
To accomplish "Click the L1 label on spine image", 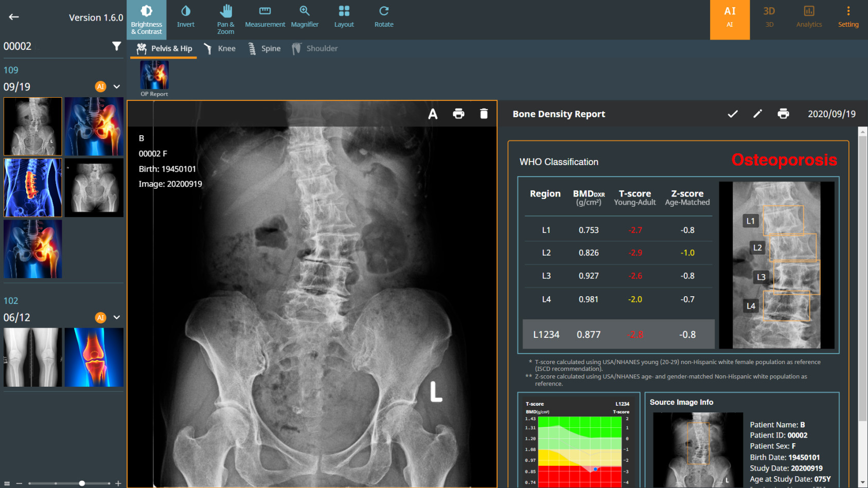I will (751, 221).
